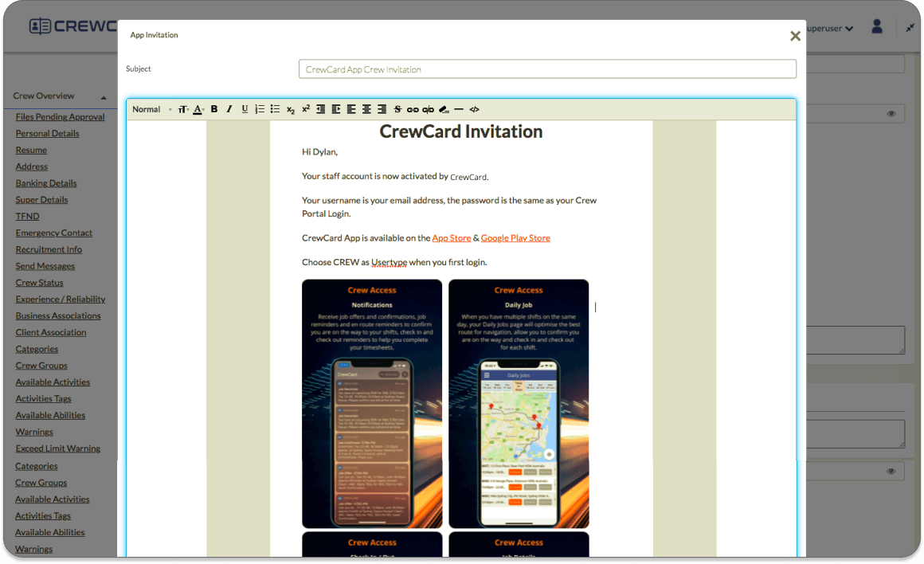This screenshot has height=564, width=924.
Task: Insert a bulleted list
Action: pyautogui.click(x=275, y=109)
